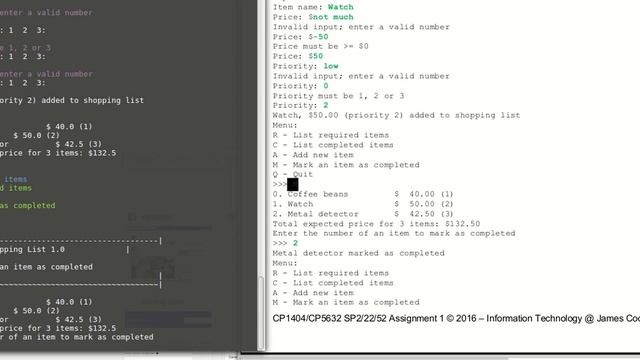Click 'pping List 1.0' banner text in terminal
The height and width of the screenshot is (360, 640).
(32, 249)
